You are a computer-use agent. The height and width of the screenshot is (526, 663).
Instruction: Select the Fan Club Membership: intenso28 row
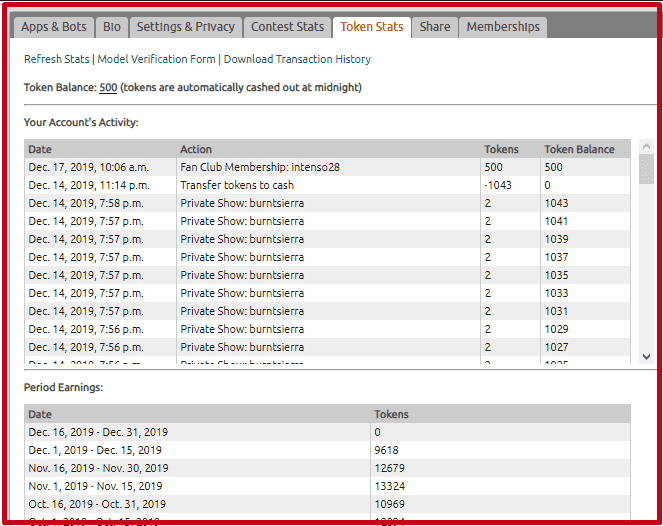point(260,167)
